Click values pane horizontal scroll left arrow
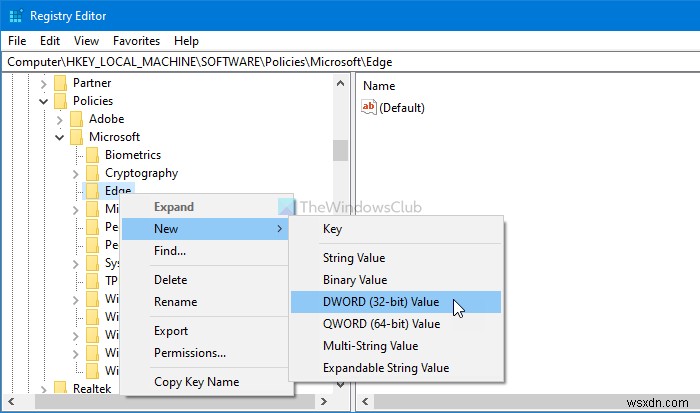700x413 pixels. point(365,401)
